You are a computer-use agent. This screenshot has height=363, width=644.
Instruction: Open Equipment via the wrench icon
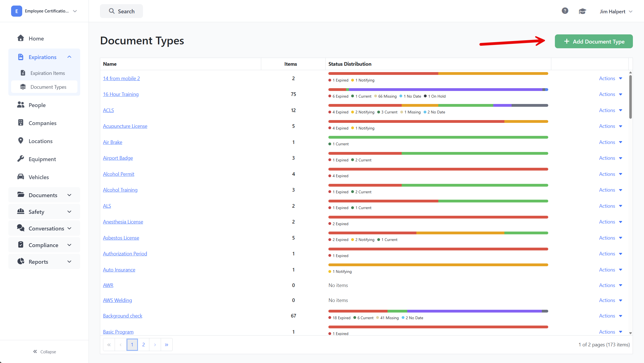(x=21, y=159)
